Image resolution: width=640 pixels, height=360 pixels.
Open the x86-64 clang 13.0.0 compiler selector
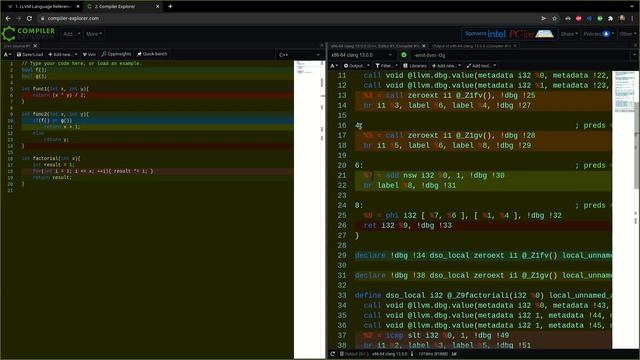(362, 55)
